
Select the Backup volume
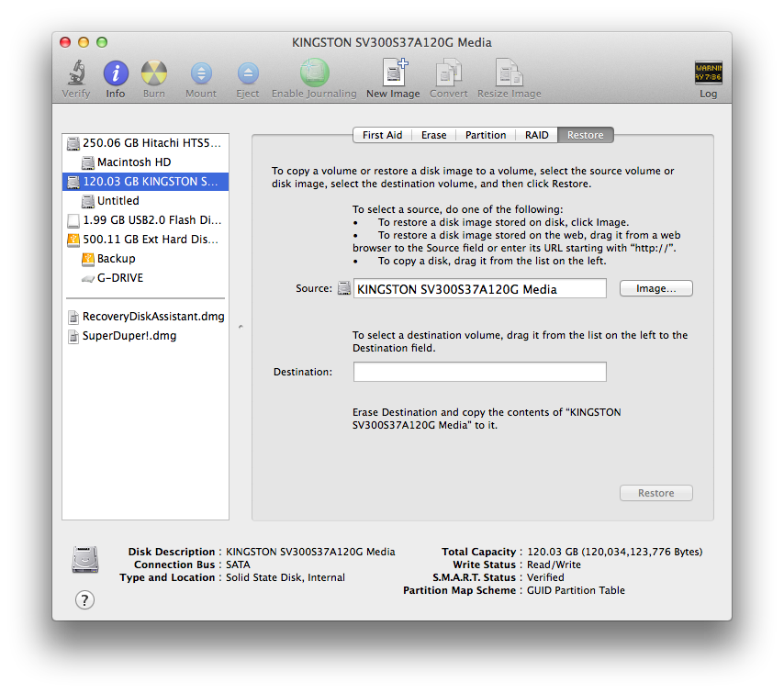point(145,259)
